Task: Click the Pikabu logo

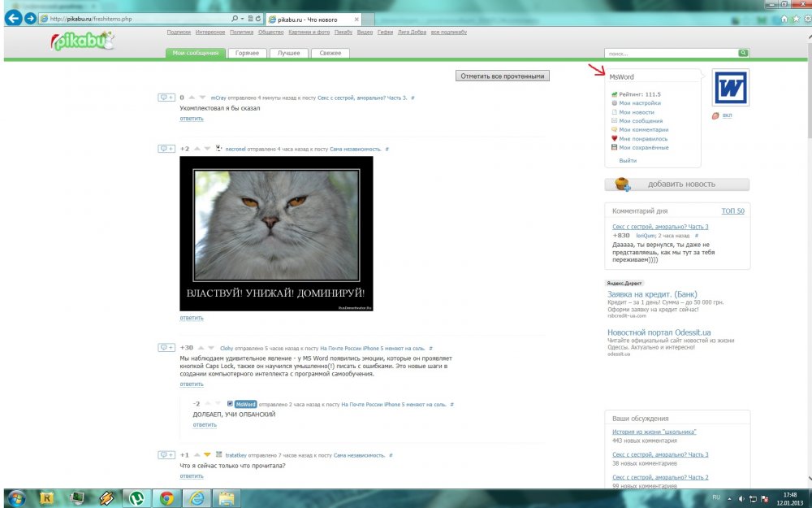Action: tap(81, 42)
